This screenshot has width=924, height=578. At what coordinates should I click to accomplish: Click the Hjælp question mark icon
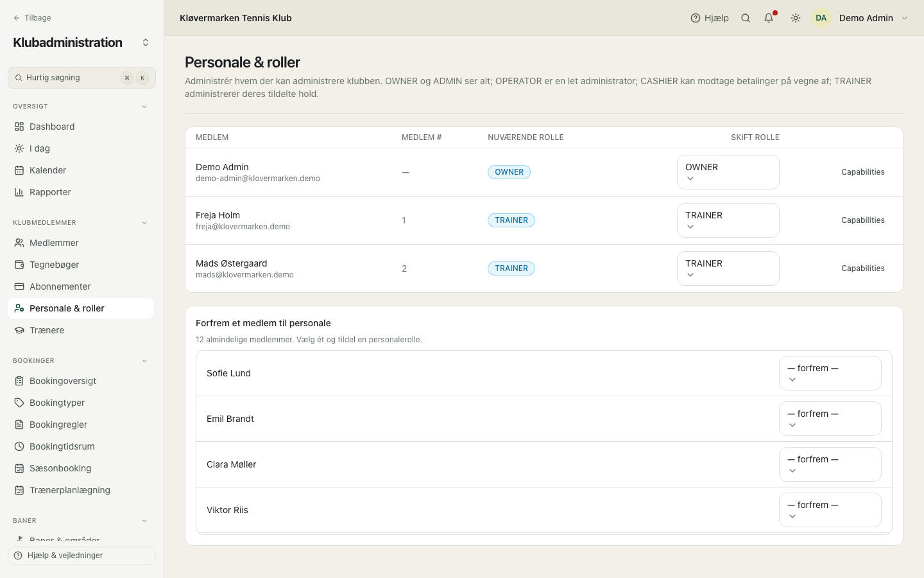point(696,18)
